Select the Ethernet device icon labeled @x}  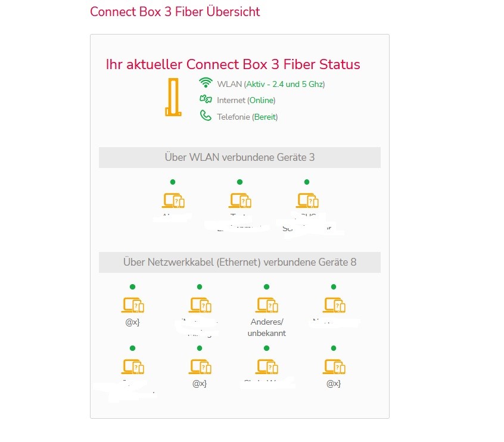tap(132, 304)
